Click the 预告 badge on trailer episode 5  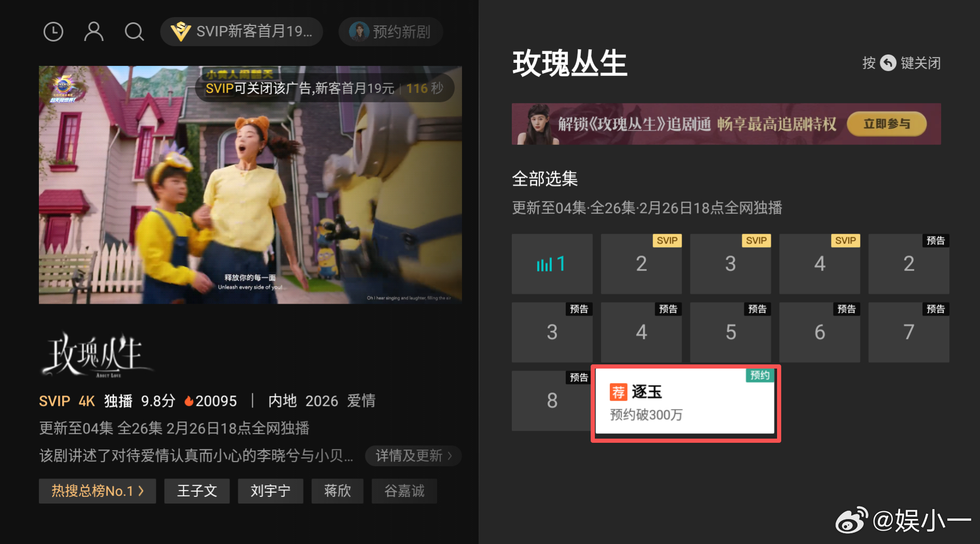tap(757, 309)
